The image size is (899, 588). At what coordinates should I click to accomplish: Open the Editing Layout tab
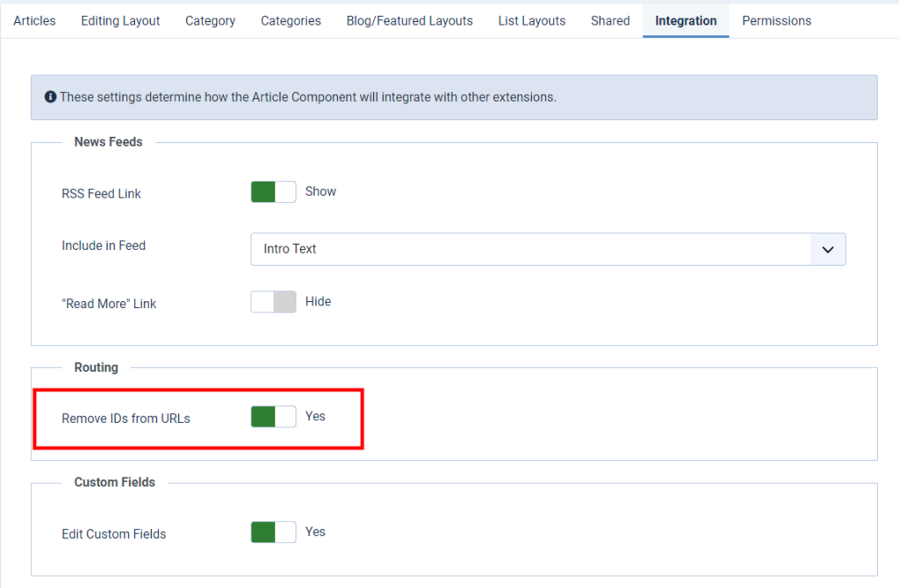pyautogui.click(x=120, y=20)
